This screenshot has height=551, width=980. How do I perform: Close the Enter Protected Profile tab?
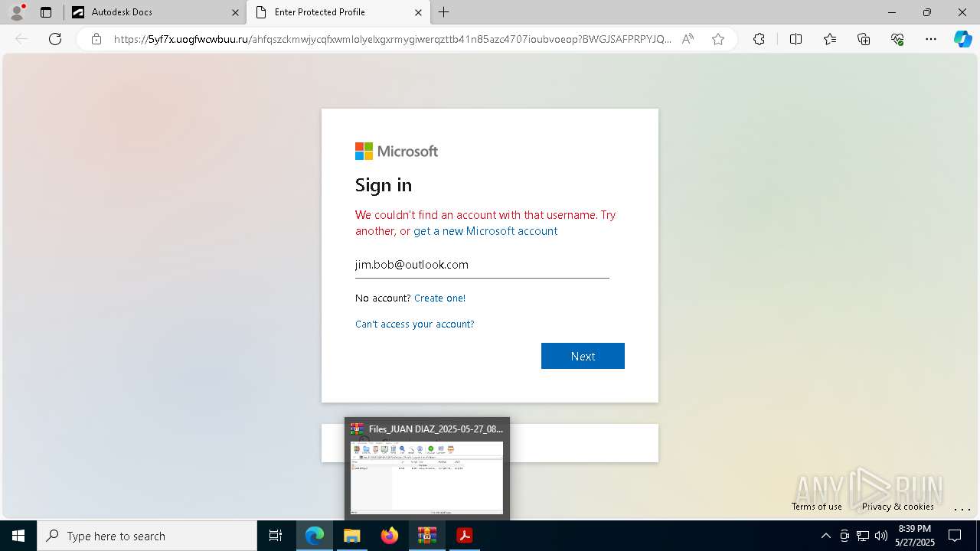click(418, 12)
